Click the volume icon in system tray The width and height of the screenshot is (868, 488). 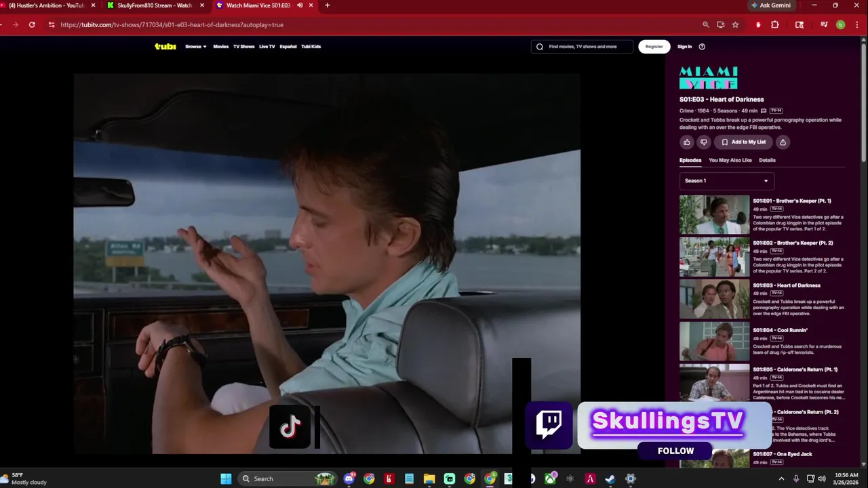click(x=822, y=479)
